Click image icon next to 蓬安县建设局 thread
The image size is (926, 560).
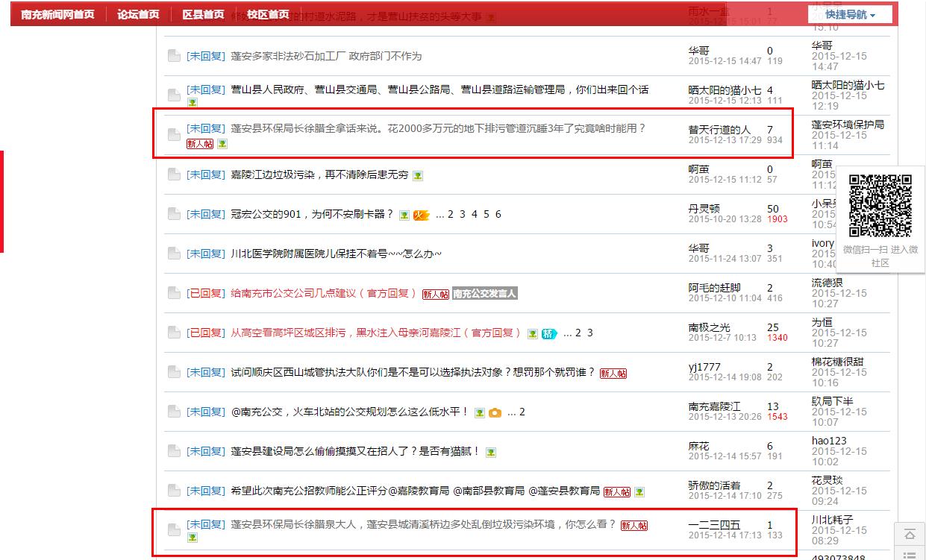pyautogui.click(x=491, y=452)
